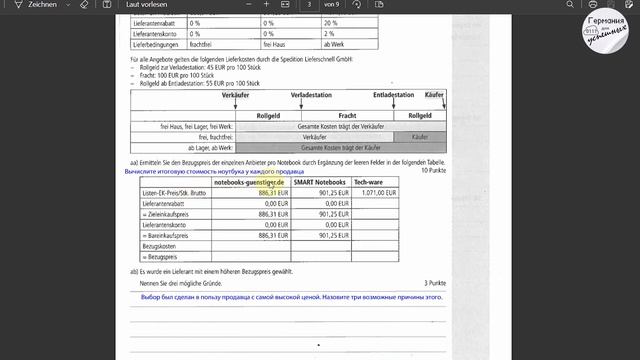Click the Verladestation label
This screenshot has height=360, width=640.
311,95
